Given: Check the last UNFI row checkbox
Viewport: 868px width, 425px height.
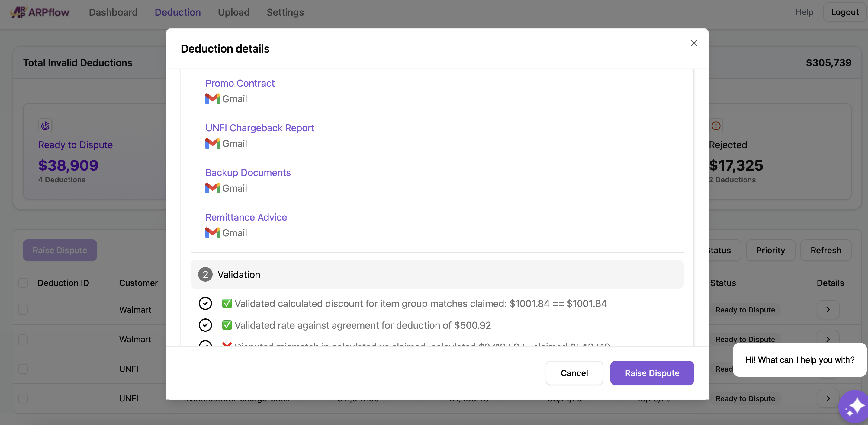Looking at the screenshot, I should [23, 398].
